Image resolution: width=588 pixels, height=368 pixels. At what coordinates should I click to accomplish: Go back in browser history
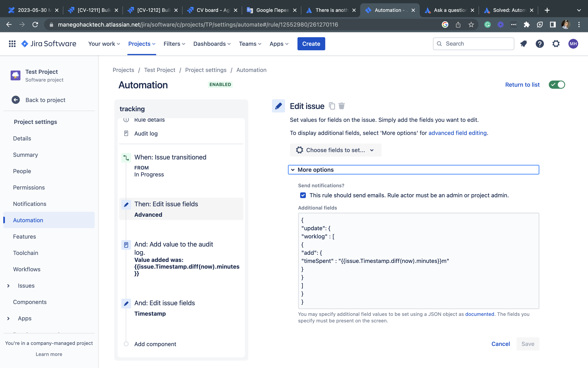pos(9,25)
